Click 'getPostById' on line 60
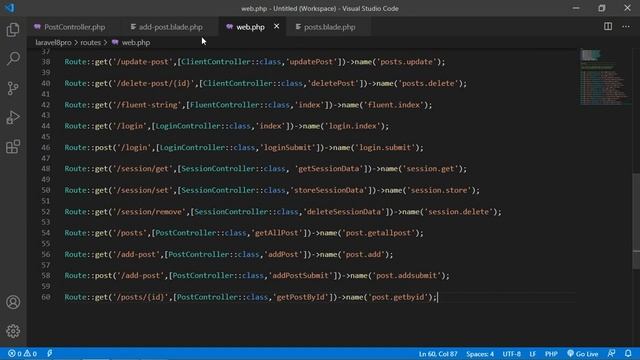 click(x=301, y=297)
